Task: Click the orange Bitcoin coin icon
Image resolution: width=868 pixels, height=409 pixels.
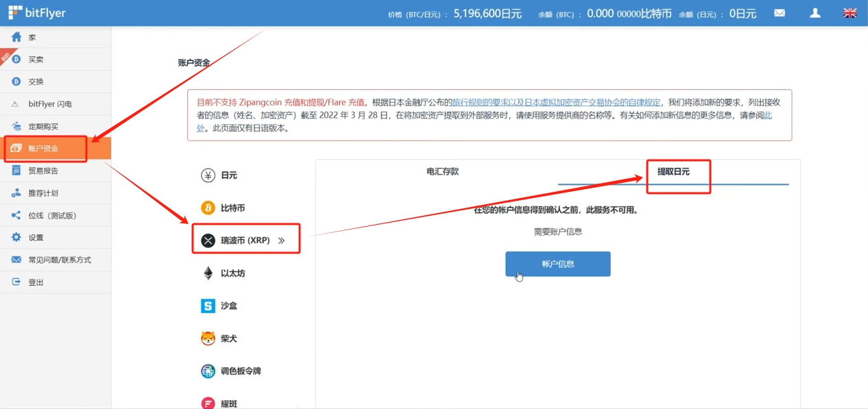Action: 208,208
